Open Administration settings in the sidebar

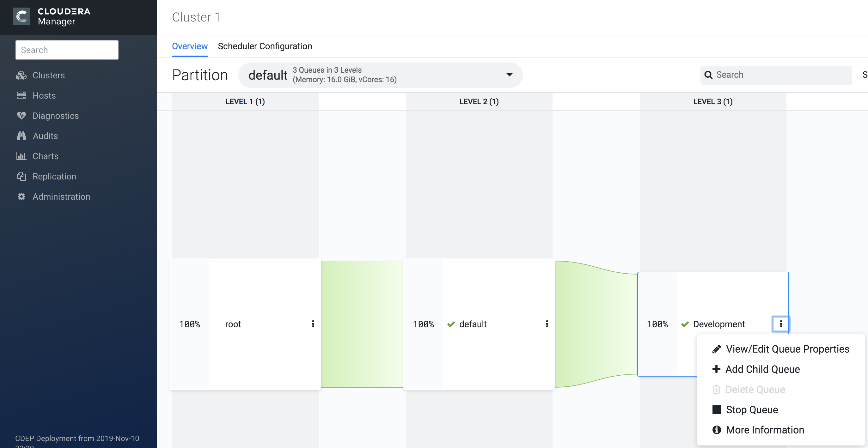61,197
